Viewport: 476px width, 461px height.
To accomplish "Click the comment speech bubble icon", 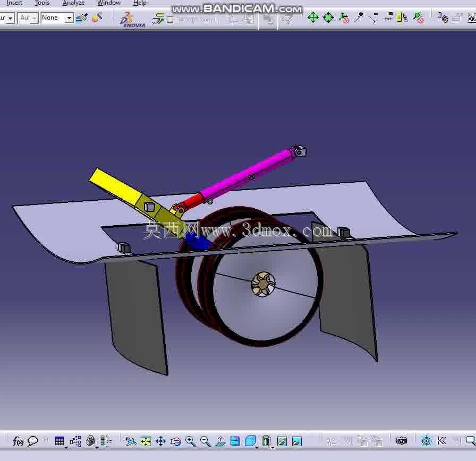I will tap(33, 441).
